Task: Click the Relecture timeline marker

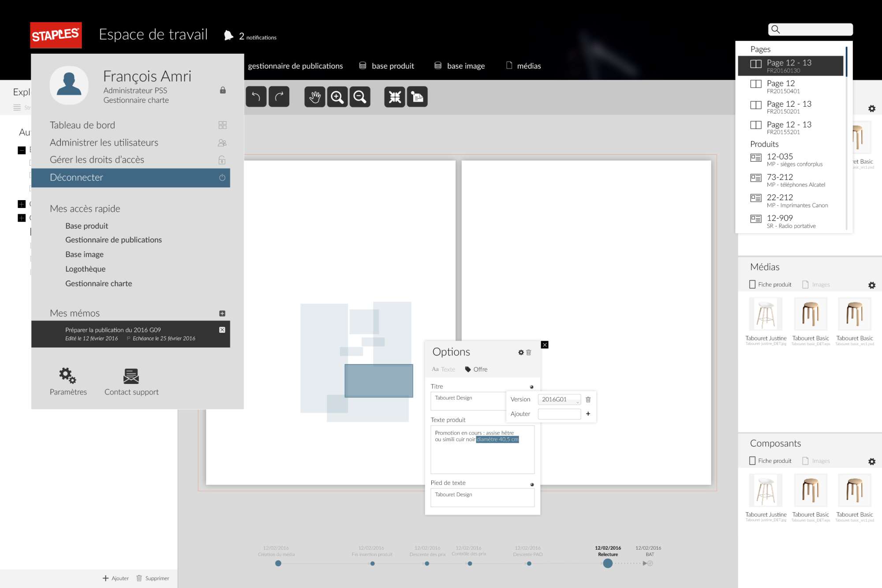Action: [x=607, y=563]
